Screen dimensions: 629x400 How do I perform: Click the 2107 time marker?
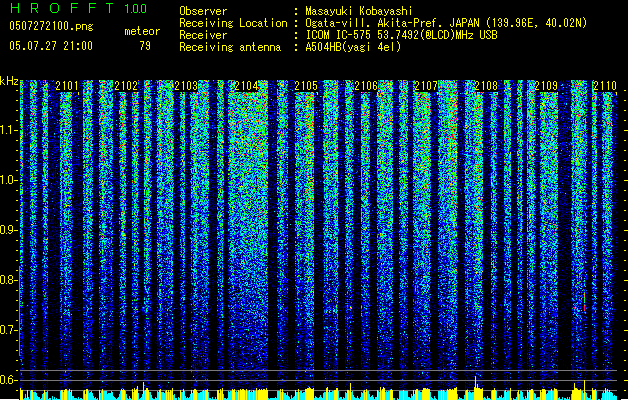click(x=426, y=86)
